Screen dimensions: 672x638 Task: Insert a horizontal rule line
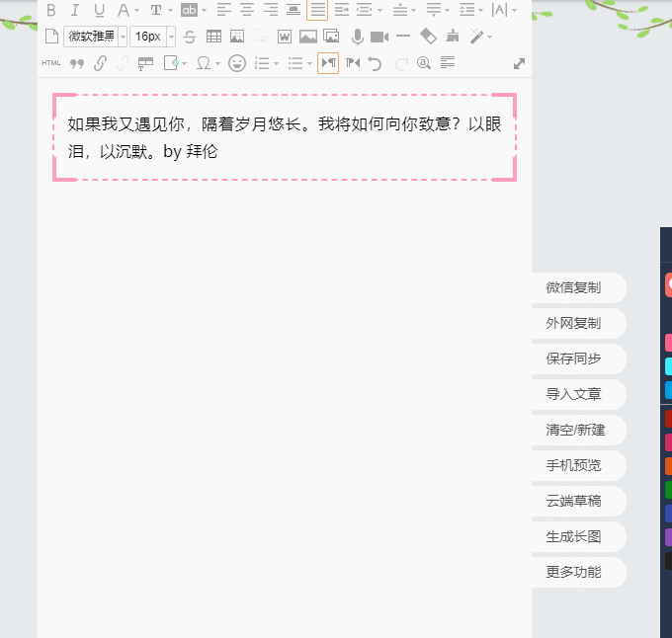[x=403, y=36]
